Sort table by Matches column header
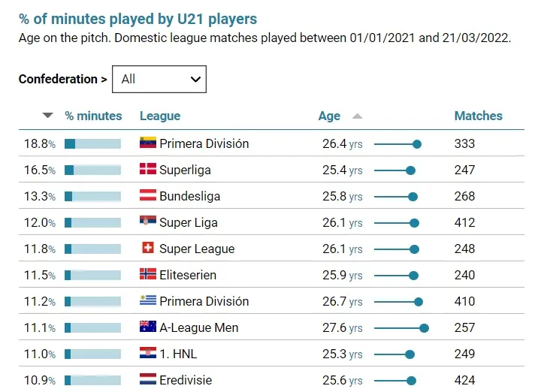This screenshot has width=538, height=392. click(478, 116)
